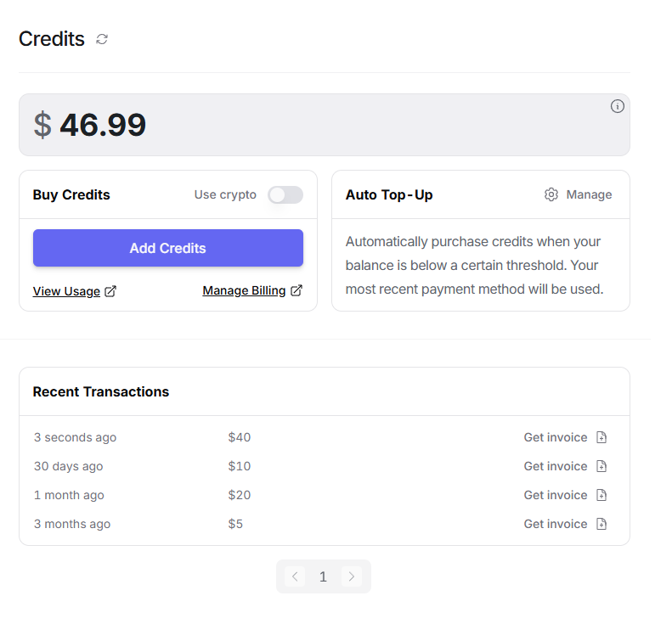Download invoice icon for $40 transaction
This screenshot has height=624, width=672.
[x=601, y=437]
